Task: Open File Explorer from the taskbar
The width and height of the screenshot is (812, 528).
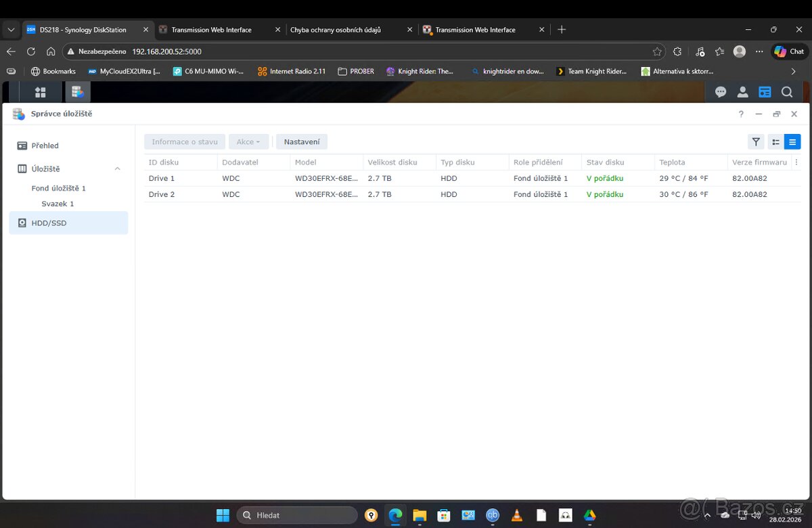Action: 420,515
